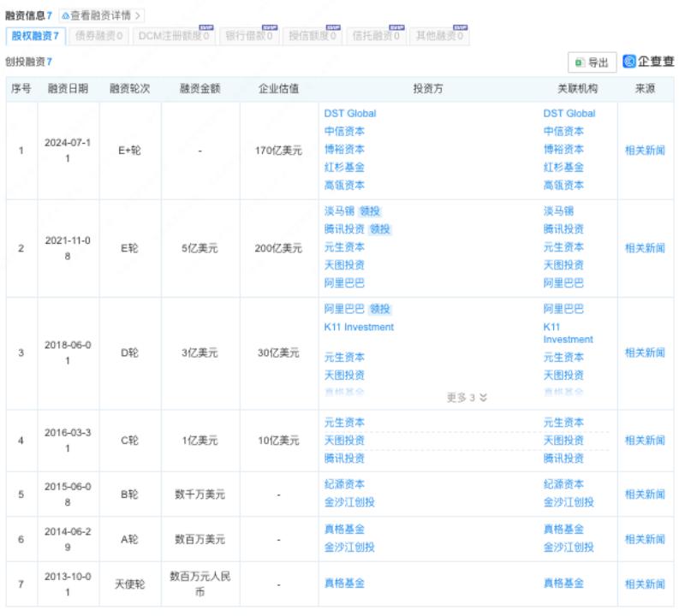Select the 天使轮 round cell
This screenshot has width=679, height=616.
[x=129, y=584]
